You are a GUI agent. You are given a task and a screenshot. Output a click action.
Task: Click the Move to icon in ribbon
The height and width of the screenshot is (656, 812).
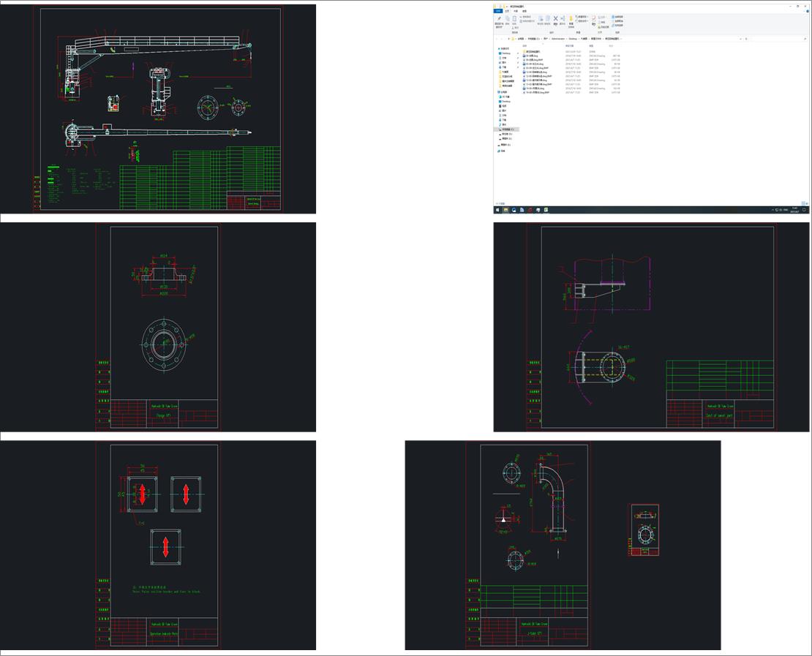point(541,18)
